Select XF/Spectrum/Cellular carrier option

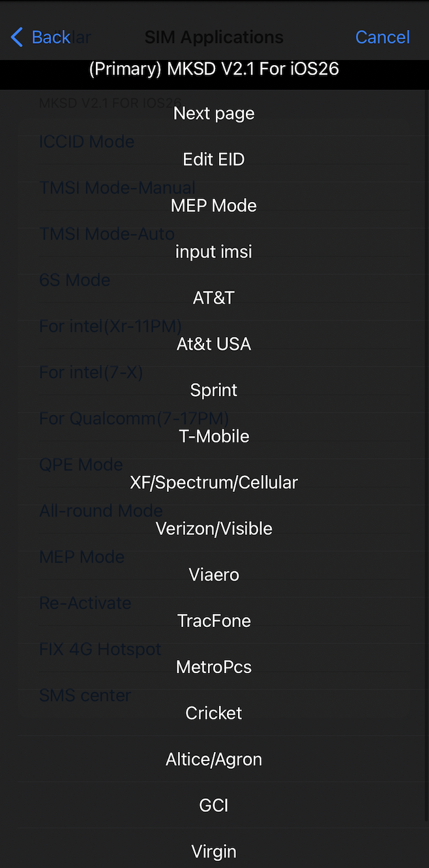pos(214,483)
